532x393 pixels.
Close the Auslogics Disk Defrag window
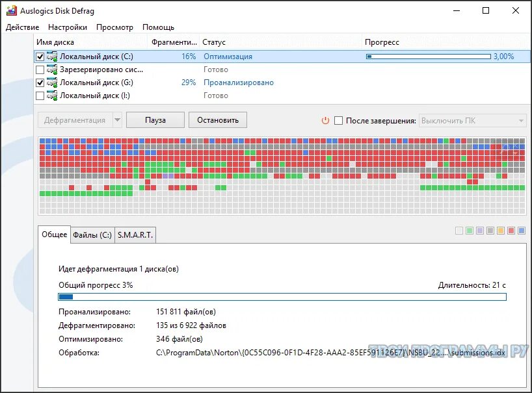point(515,10)
